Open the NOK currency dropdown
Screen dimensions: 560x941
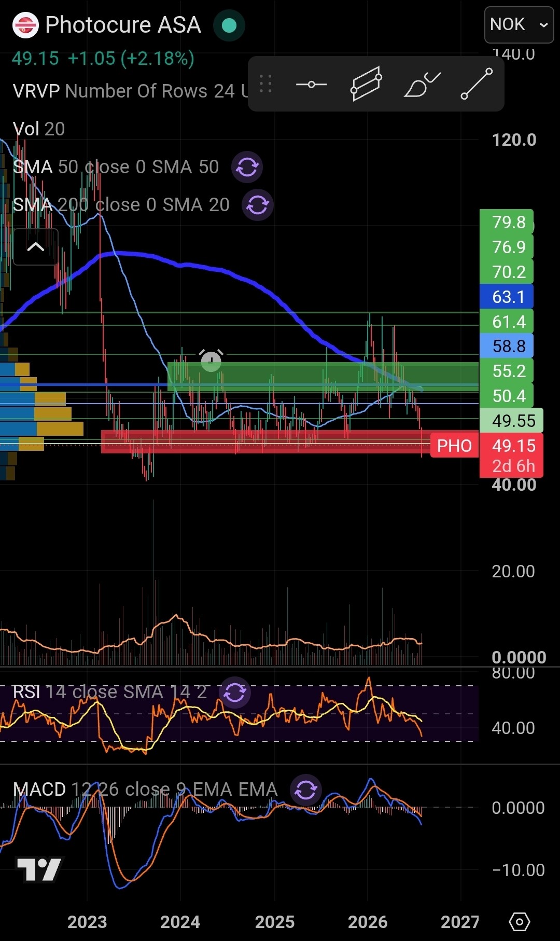519,24
